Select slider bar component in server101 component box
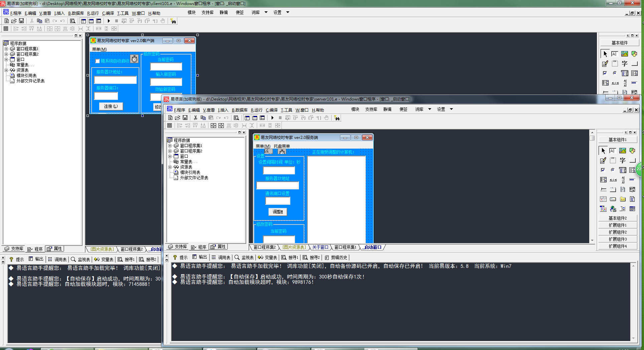Viewport: 644px width, 350px height. tap(603, 189)
